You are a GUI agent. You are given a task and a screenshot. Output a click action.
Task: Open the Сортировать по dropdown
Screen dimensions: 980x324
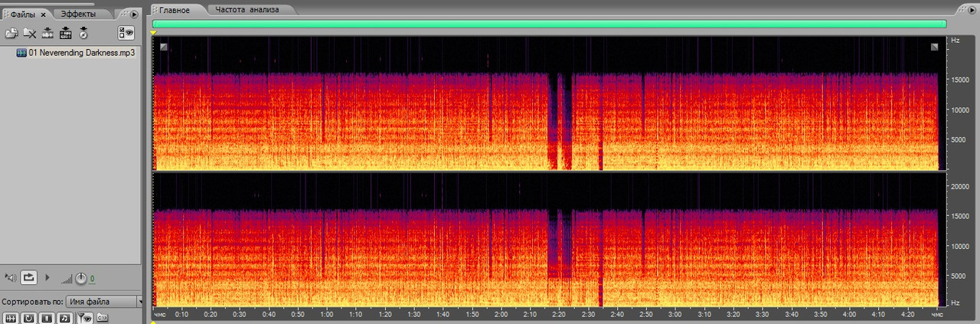click(x=104, y=302)
